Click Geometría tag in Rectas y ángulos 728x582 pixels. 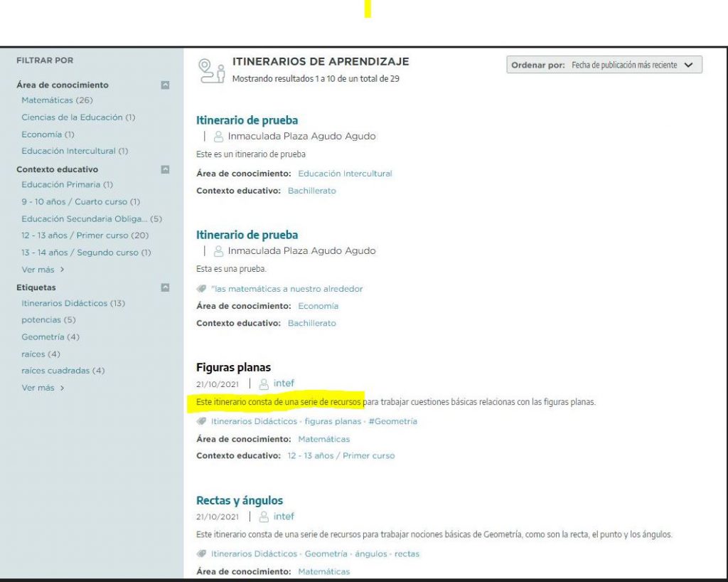[x=326, y=554]
